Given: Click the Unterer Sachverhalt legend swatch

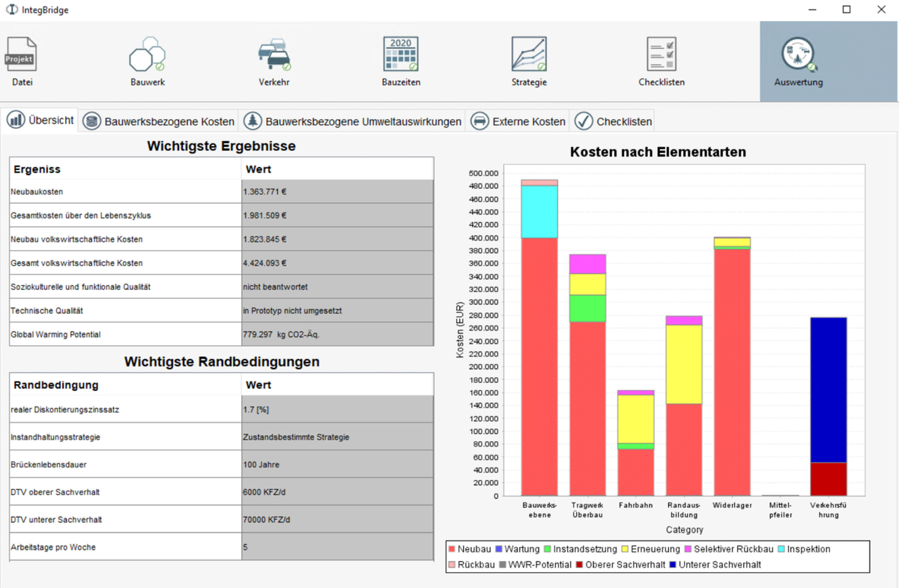Looking at the screenshot, I should (672, 564).
